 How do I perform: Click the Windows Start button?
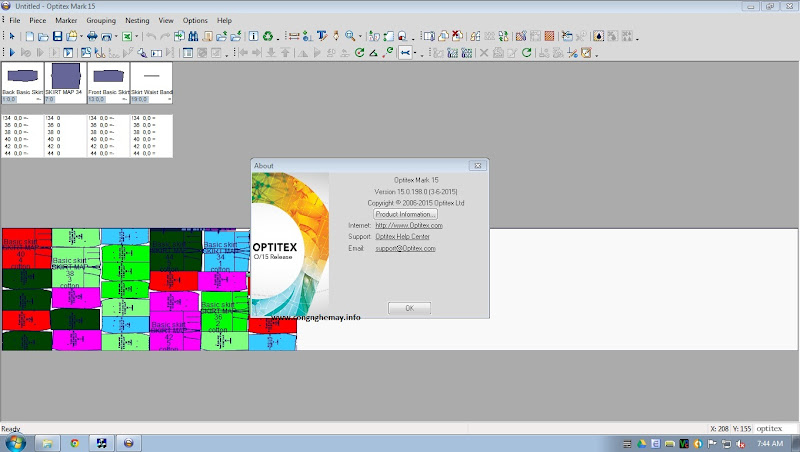(x=15, y=442)
